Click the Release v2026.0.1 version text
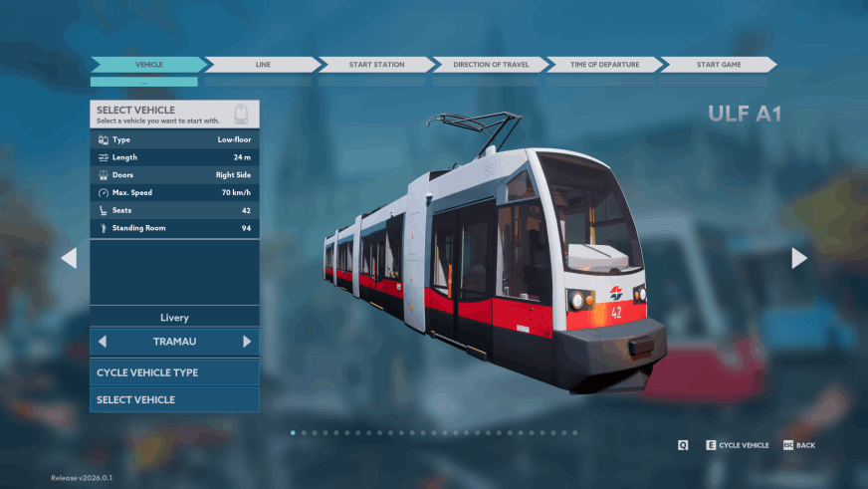Viewport: 868px width, 489px height. (82, 478)
